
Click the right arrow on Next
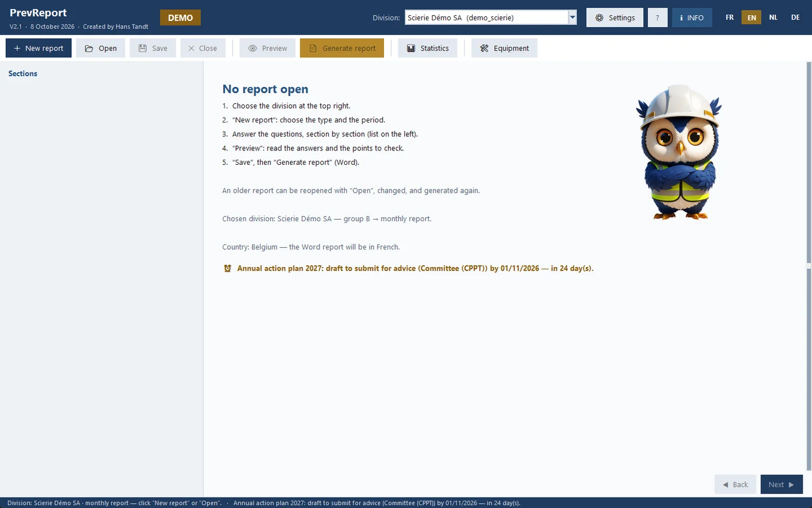(x=791, y=485)
